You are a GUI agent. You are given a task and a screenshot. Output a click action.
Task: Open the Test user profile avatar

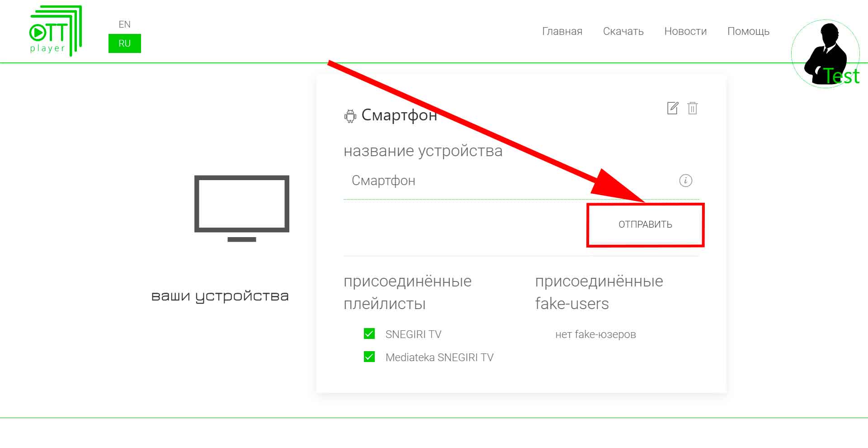point(826,53)
